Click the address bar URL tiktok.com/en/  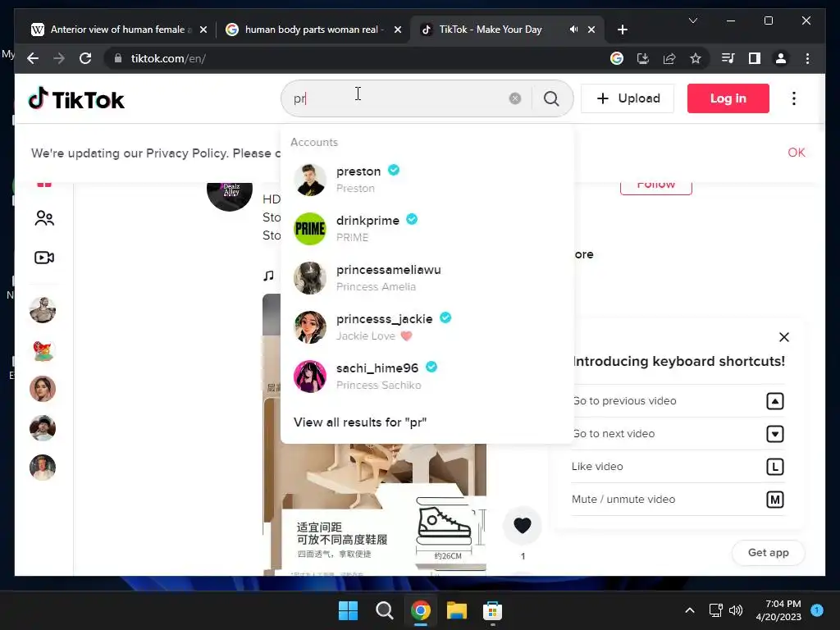[168, 58]
